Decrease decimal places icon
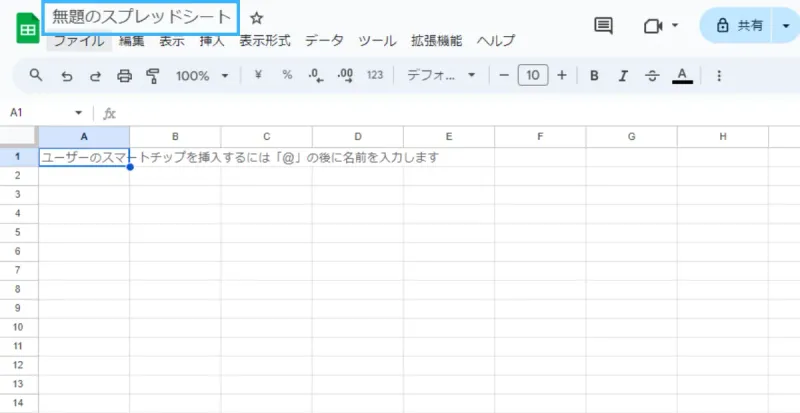800x413 pixels. pos(316,76)
